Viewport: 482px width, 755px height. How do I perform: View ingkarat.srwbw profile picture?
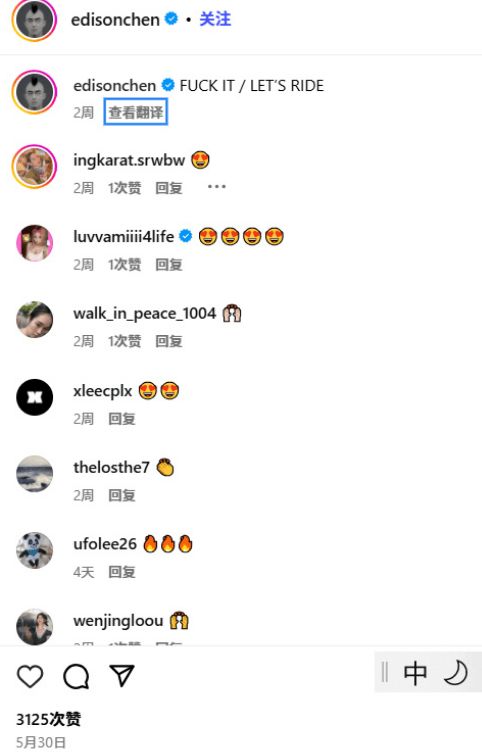[34, 166]
